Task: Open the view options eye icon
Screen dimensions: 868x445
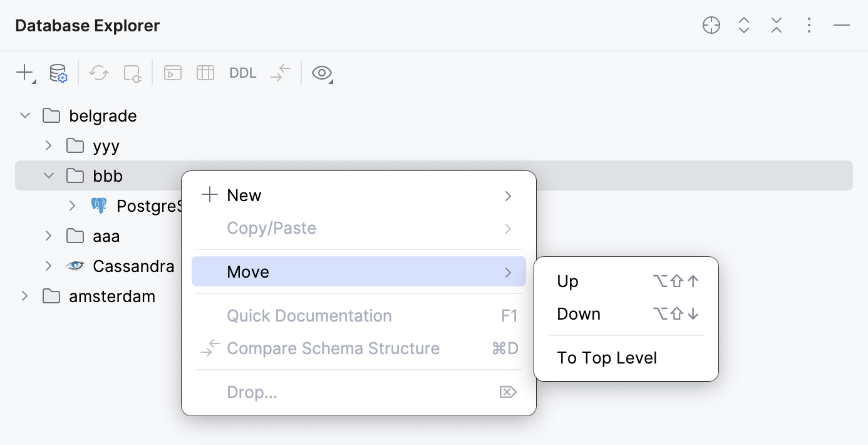Action: 322,73
